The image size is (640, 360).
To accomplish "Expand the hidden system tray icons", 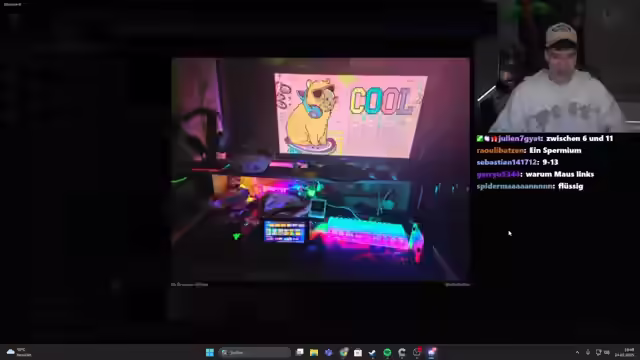I will point(577,352).
